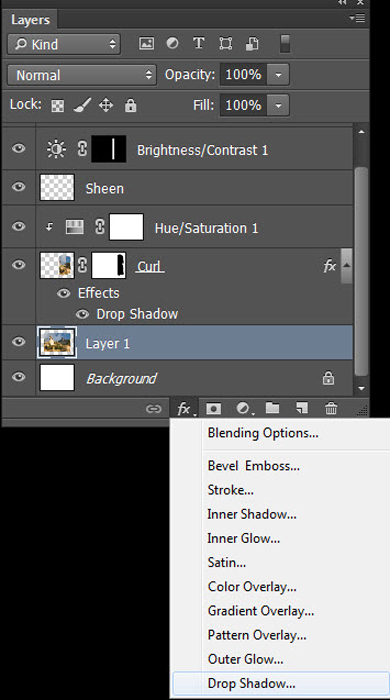Hide the Sheen layer
This screenshot has width=390, height=700.
pos(18,187)
